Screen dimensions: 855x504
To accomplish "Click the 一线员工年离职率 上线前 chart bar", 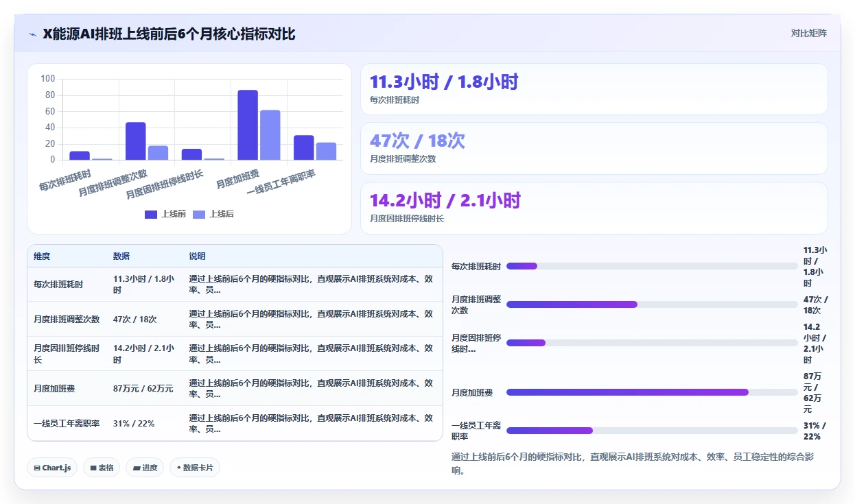I will point(304,147).
